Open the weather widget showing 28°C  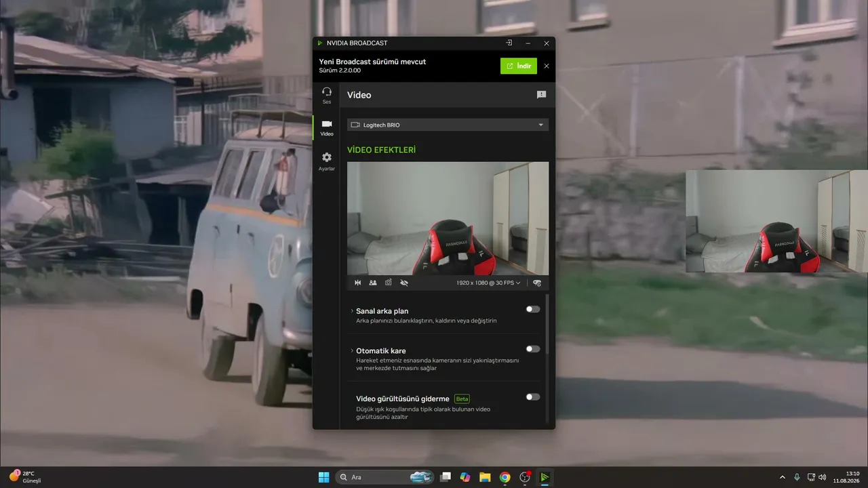25,477
